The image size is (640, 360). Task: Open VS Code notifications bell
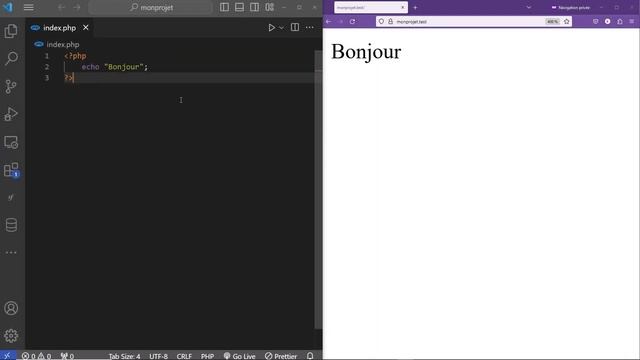310,356
